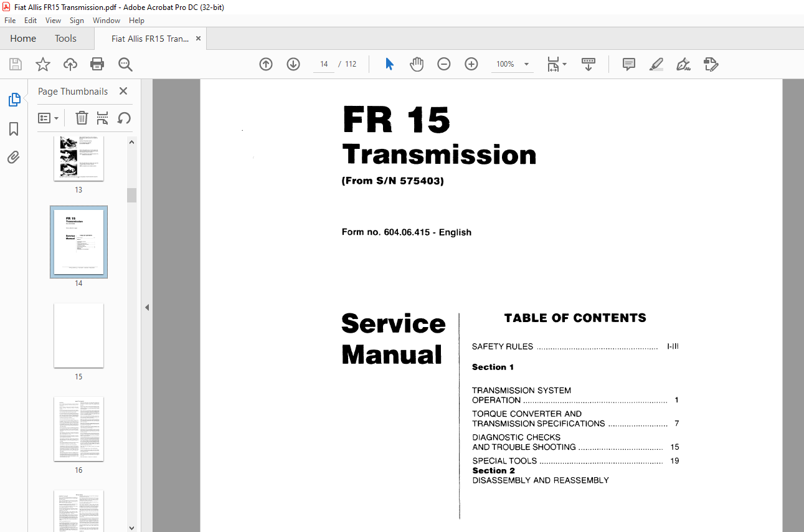Zoom in with plus icon

pyautogui.click(x=471, y=64)
